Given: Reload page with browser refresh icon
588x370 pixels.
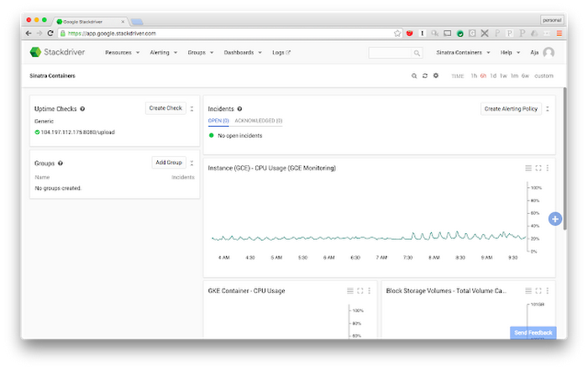Looking at the screenshot, I should pos(50,34).
